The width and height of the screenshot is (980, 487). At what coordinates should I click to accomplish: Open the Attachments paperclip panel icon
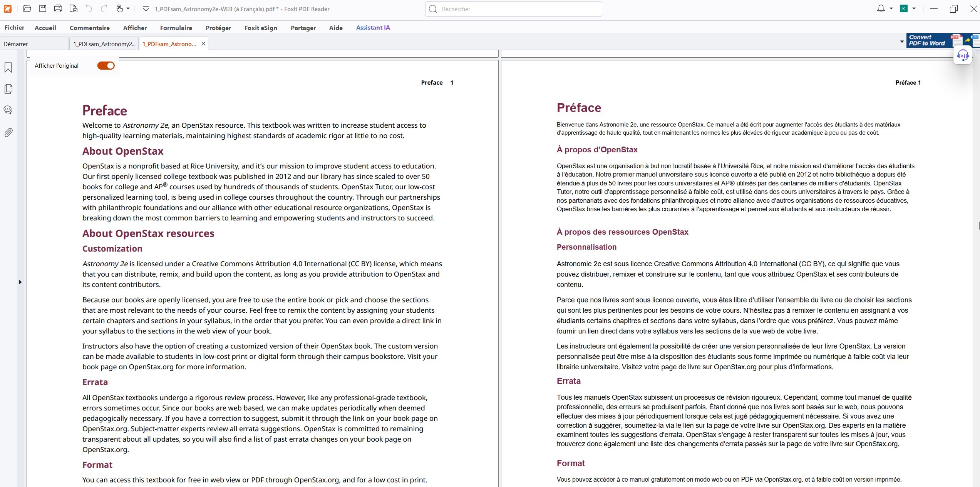(x=8, y=133)
